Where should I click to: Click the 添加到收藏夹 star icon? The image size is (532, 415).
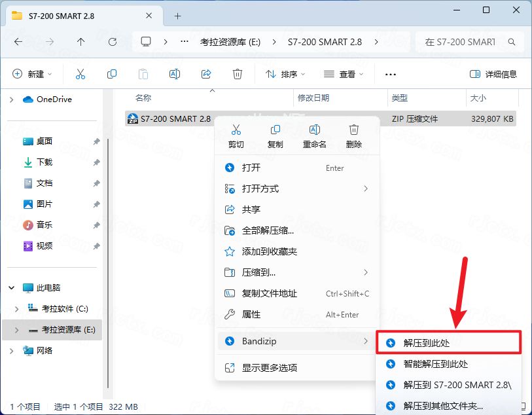pos(229,251)
